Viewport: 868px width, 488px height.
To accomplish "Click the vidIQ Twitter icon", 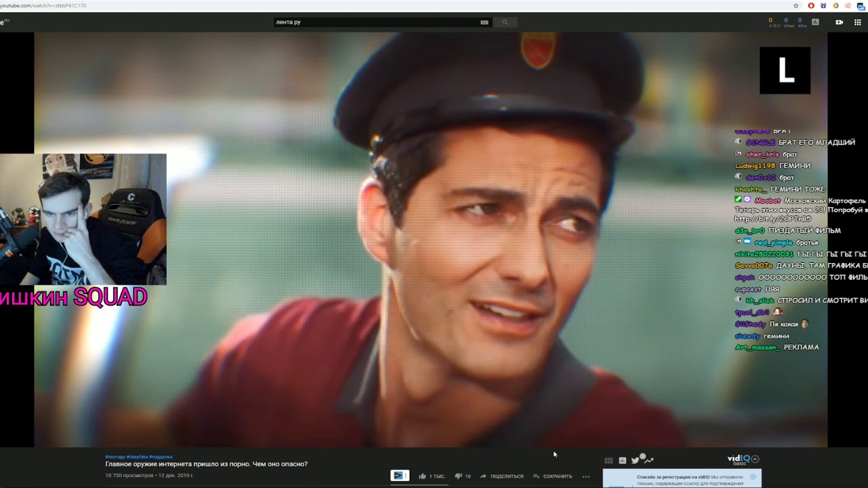I will point(635,460).
